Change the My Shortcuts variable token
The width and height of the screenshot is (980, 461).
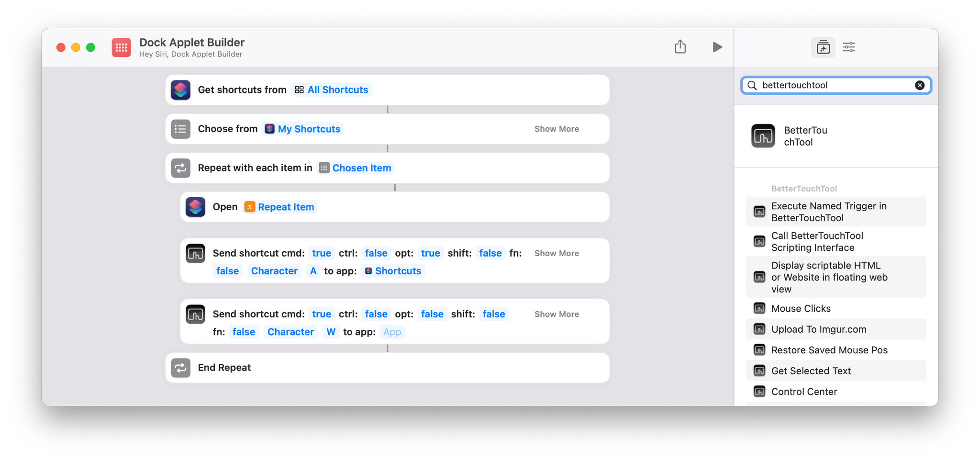click(302, 129)
